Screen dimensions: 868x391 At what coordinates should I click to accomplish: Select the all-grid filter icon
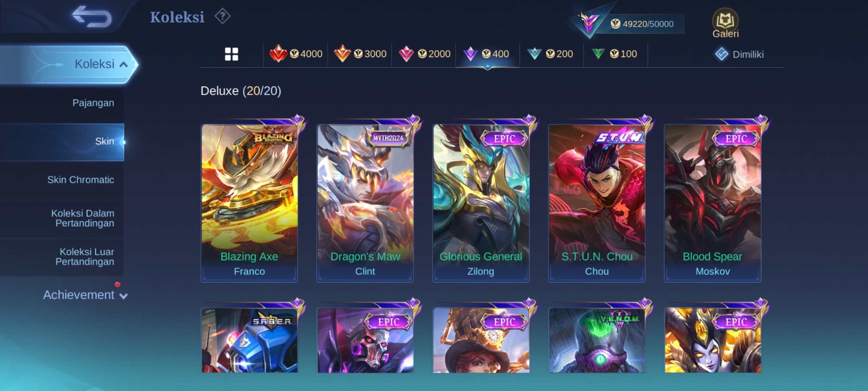pyautogui.click(x=231, y=54)
